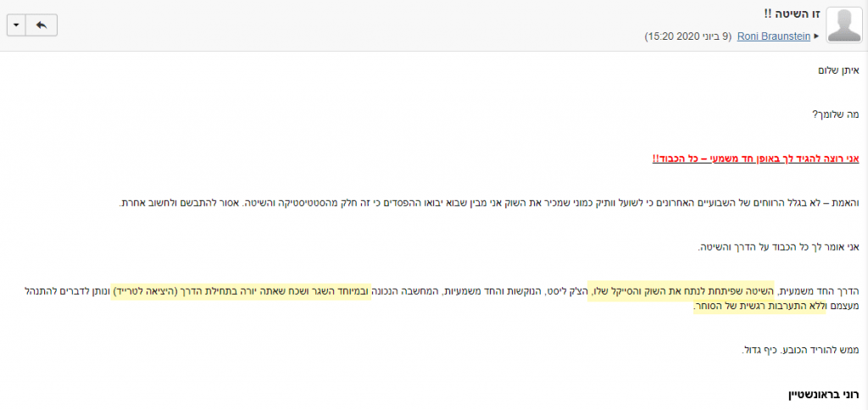The image size is (868, 410).
Task: Click highlighted phrase 'וללא התערבות רגשית של הסוחר'
Action: 759,307
